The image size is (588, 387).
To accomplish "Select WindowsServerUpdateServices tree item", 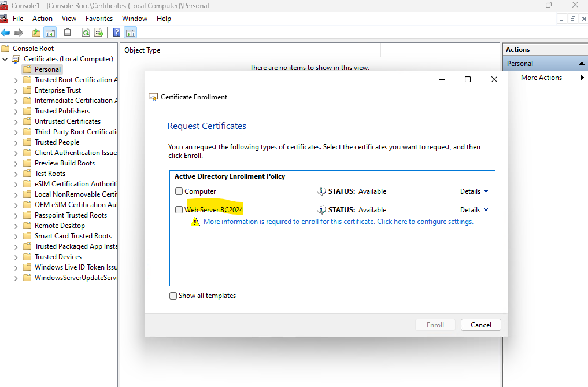I will pos(75,278).
